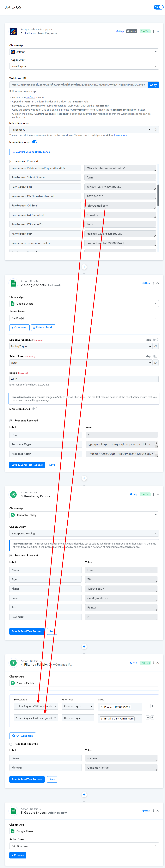Open the Trigger Event New Response dropdown
This screenshot has height=868, width=165.
(x=84, y=66)
